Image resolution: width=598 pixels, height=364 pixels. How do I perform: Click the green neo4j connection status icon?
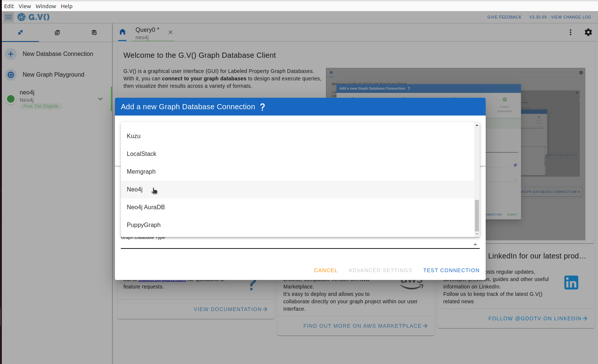pos(11,99)
